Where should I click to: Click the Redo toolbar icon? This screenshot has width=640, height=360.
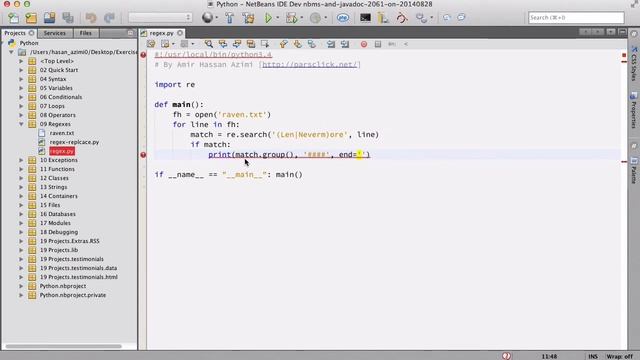click(x=109, y=18)
